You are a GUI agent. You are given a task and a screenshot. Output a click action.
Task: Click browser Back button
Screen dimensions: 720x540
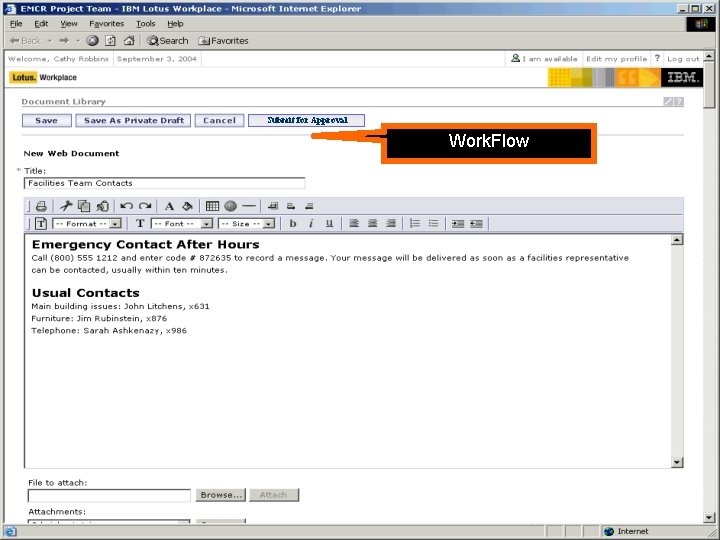[x=25, y=41]
